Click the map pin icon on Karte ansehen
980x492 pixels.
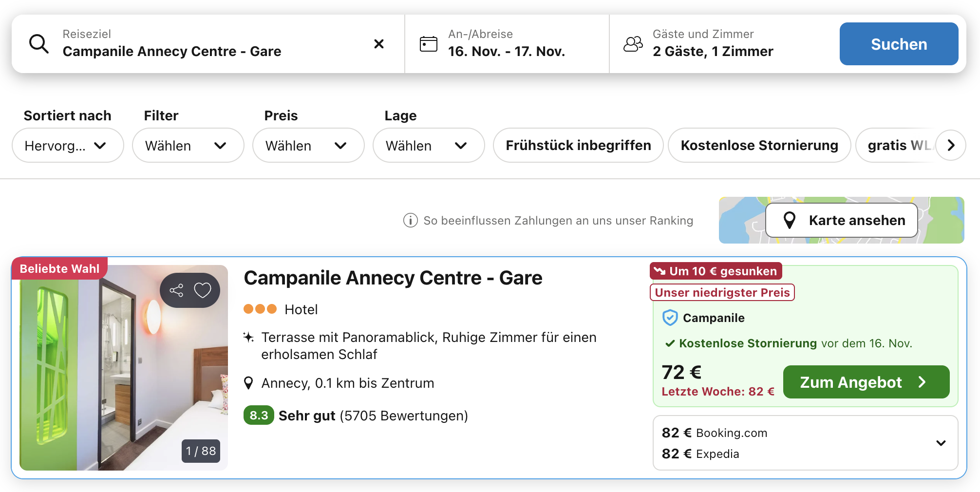coord(790,220)
